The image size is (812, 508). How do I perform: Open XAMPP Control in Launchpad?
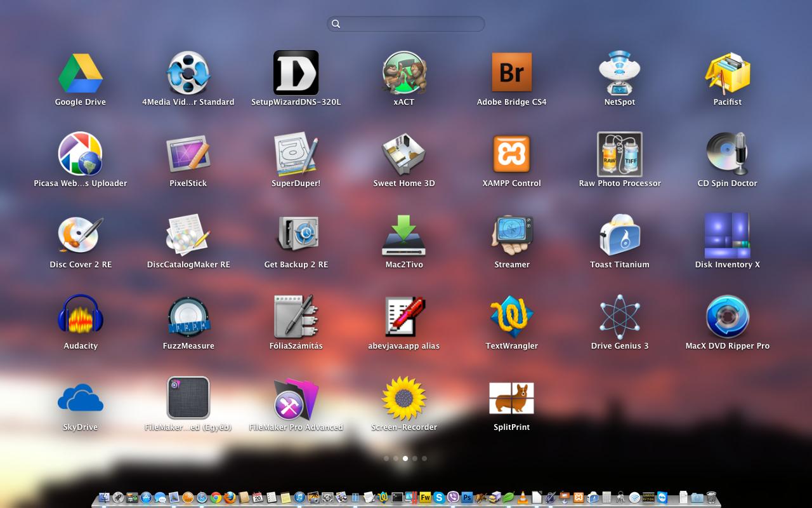coord(512,154)
